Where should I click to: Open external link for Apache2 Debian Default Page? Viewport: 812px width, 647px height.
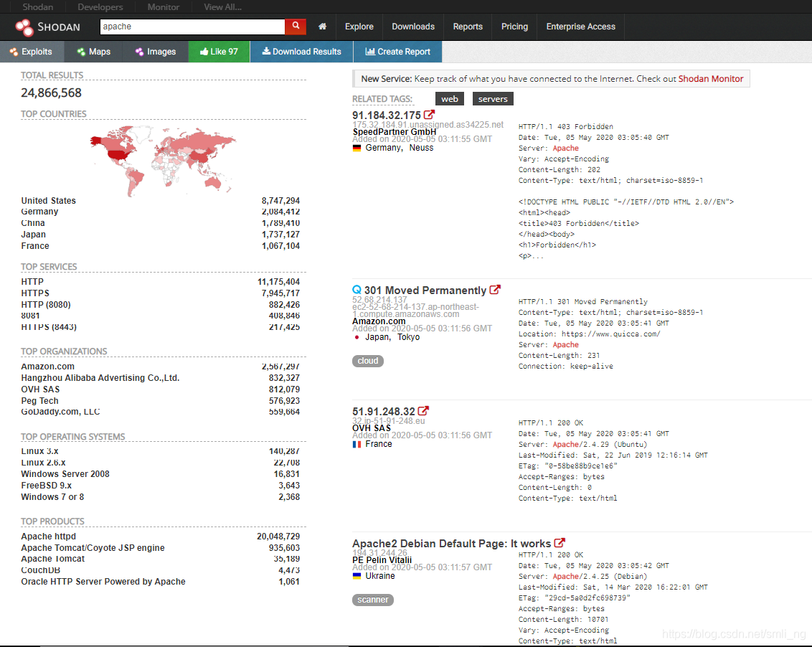(560, 543)
